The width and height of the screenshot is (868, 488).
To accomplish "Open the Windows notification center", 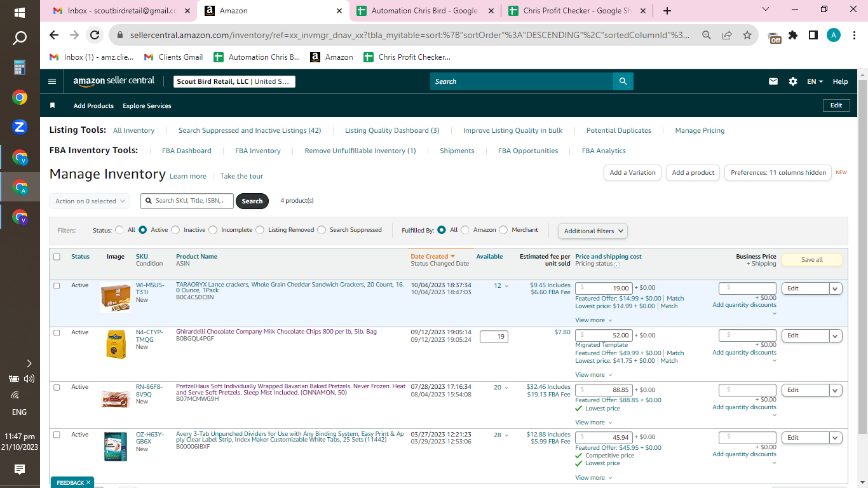I will coord(20,470).
